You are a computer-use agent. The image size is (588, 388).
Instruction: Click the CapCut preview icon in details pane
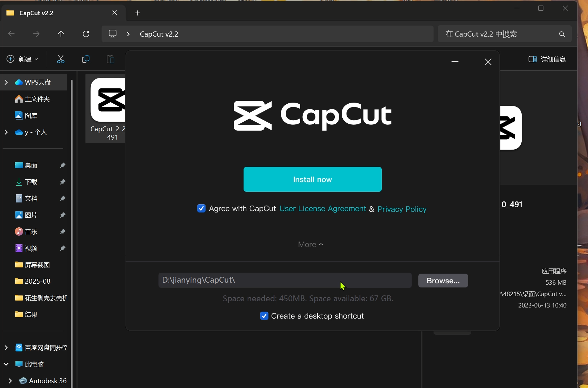click(x=511, y=128)
